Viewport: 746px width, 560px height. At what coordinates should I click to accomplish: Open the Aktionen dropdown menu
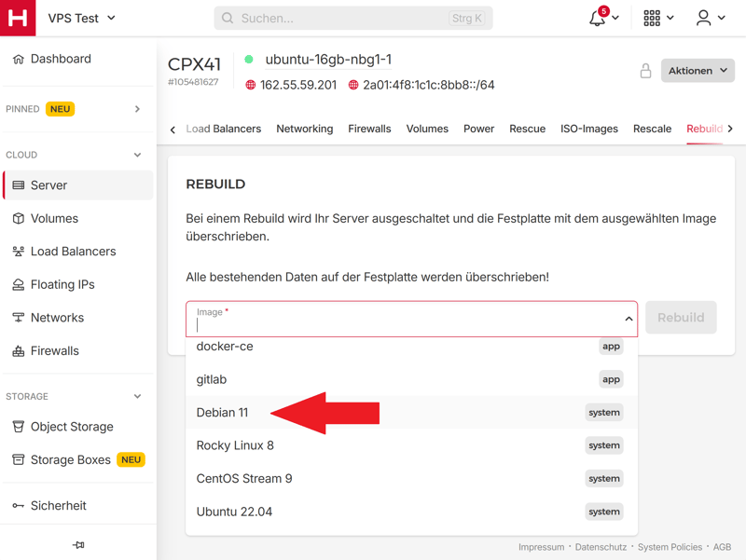698,71
